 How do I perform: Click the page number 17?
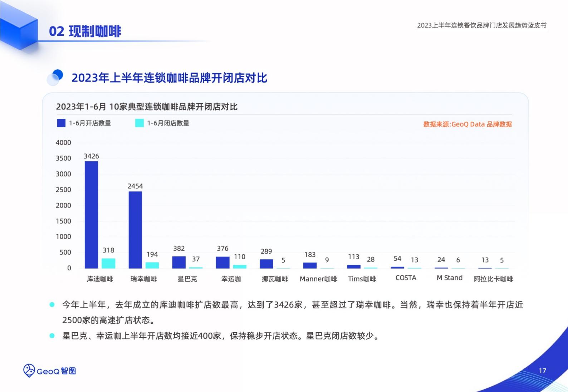coord(542,371)
